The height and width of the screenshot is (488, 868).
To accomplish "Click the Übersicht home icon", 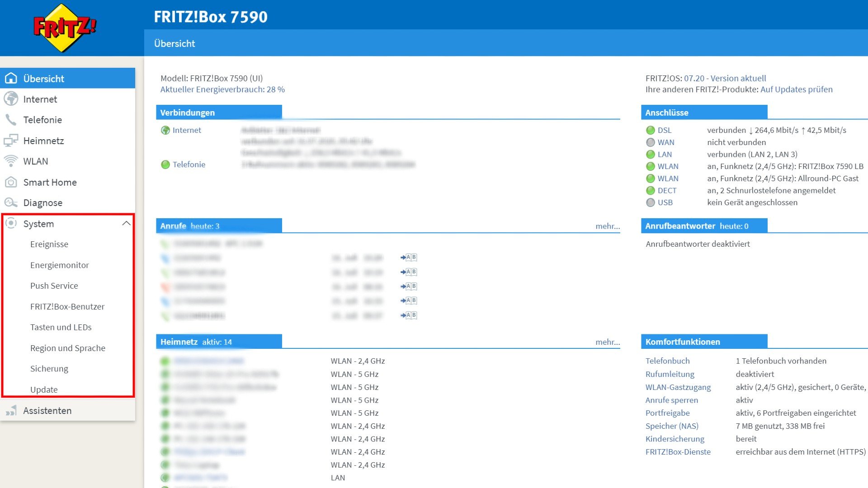I will pyautogui.click(x=11, y=78).
